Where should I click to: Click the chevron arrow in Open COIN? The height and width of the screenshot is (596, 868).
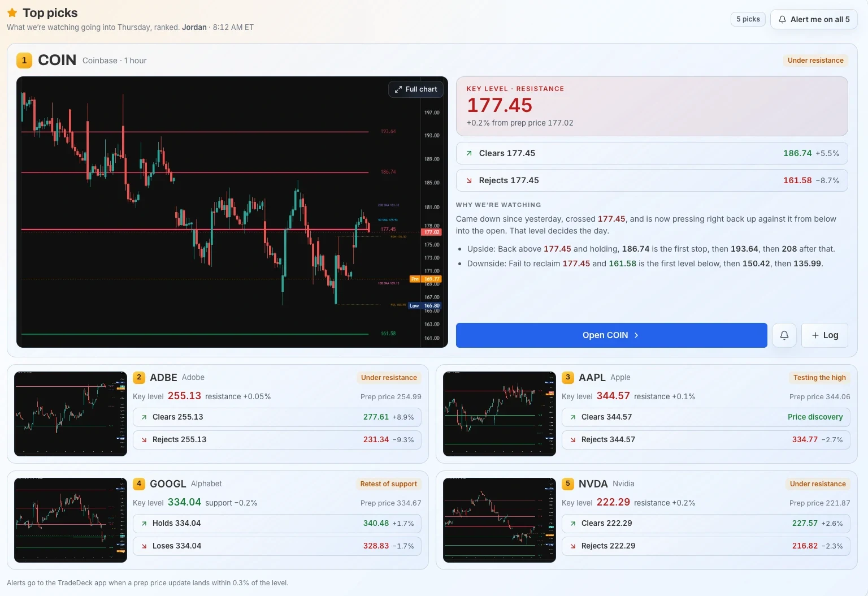point(636,335)
